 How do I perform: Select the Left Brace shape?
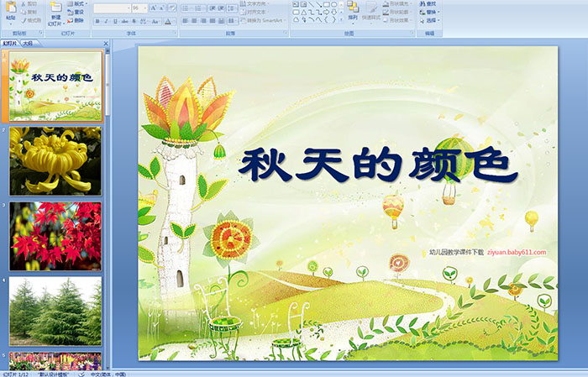point(326,19)
